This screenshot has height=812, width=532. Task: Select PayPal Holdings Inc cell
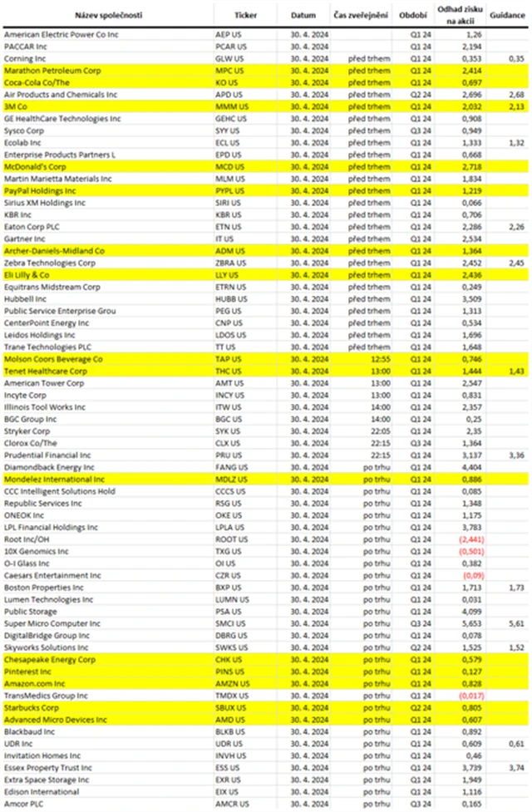pos(40,190)
